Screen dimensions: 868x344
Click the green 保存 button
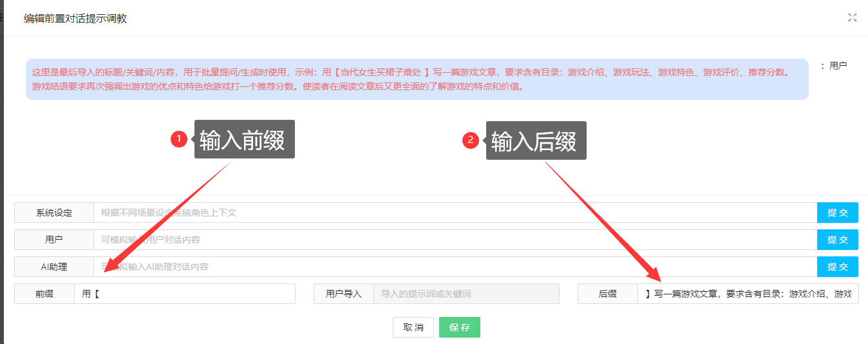(x=460, y=327)
